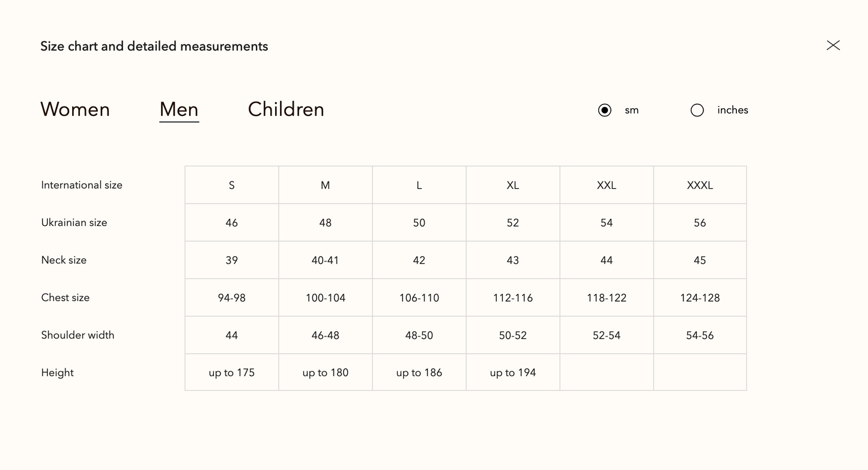Select the sm units radio button
Image resolution: width=868 pixels, height=470 pixels.
[x=605, y=111]
